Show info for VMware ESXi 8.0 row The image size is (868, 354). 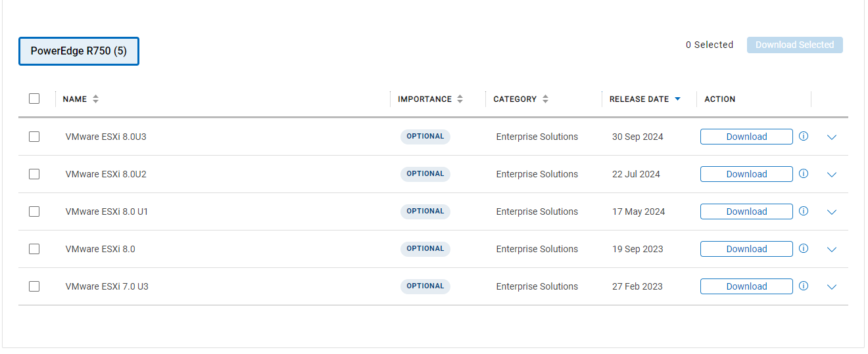point(803,249)
